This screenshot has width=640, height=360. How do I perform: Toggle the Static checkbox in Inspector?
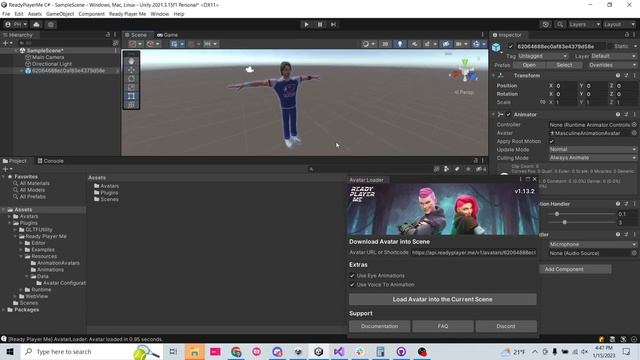point(611,47)
